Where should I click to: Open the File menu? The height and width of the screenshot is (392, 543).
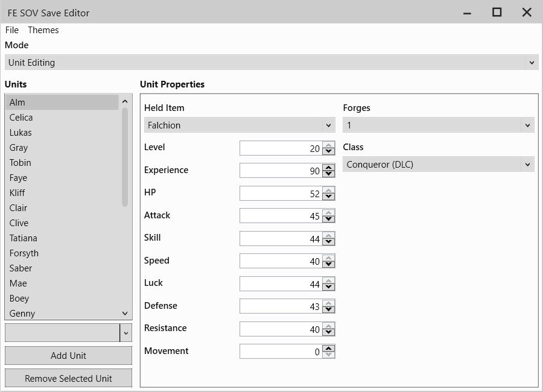(x=11, y=30)
